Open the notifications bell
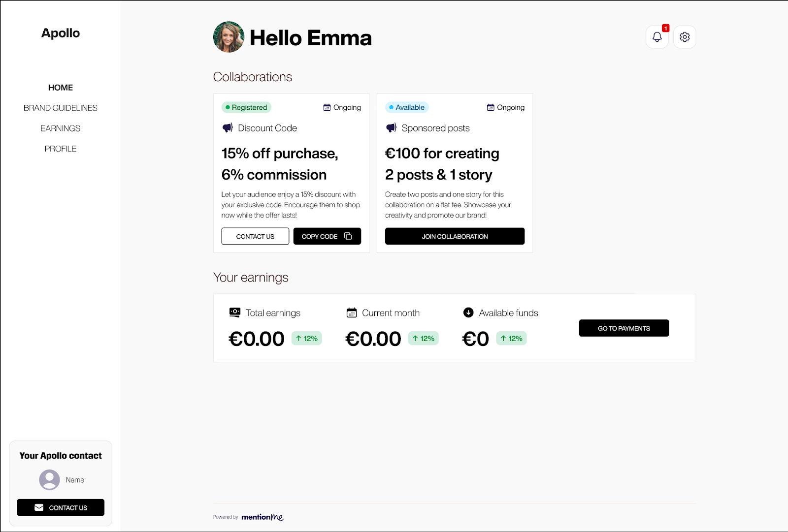Image resolution: width=788 pixels, height=532 pixels. 657,36
